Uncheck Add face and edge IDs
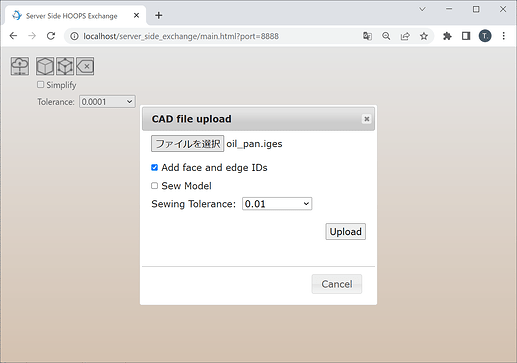Screen dimensions: 517x363 tap(154, 167)
